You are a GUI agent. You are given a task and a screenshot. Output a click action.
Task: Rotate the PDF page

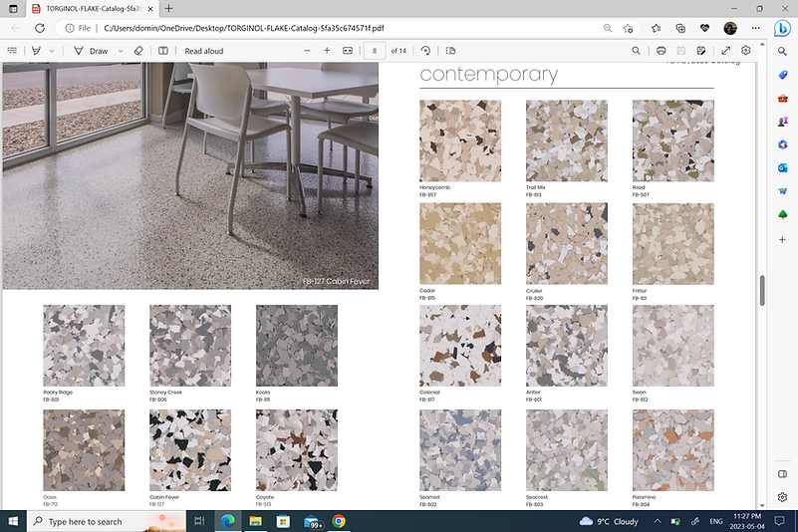425,51
